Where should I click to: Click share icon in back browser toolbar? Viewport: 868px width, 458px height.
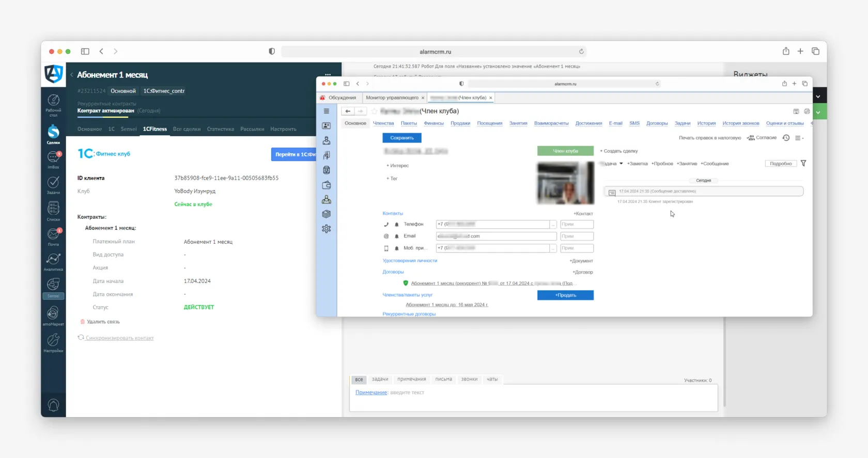click(x=786, y=51)
